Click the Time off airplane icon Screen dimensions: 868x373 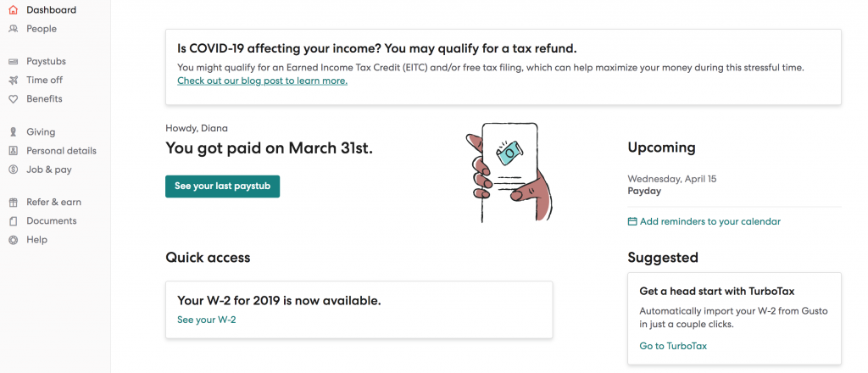point(14,81)
